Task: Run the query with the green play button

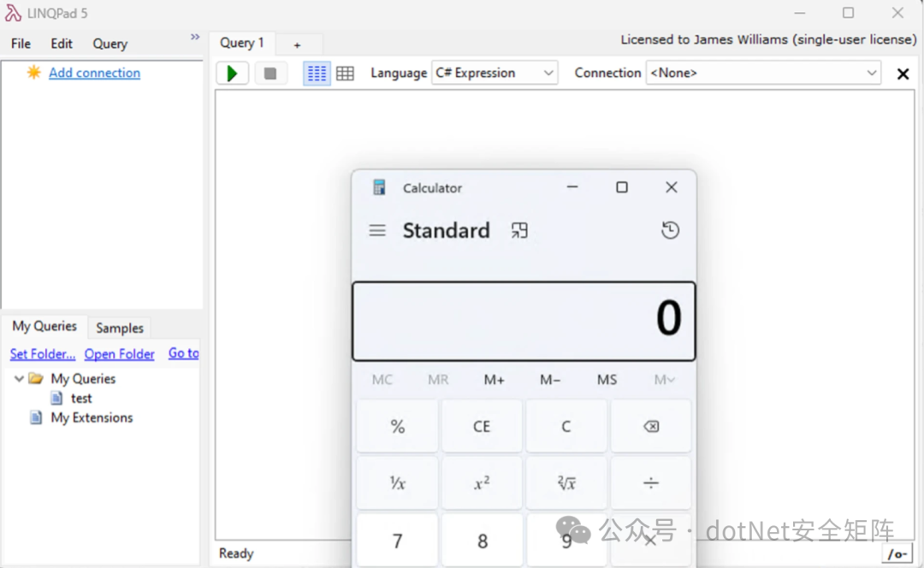Action: tap(232, 73)
